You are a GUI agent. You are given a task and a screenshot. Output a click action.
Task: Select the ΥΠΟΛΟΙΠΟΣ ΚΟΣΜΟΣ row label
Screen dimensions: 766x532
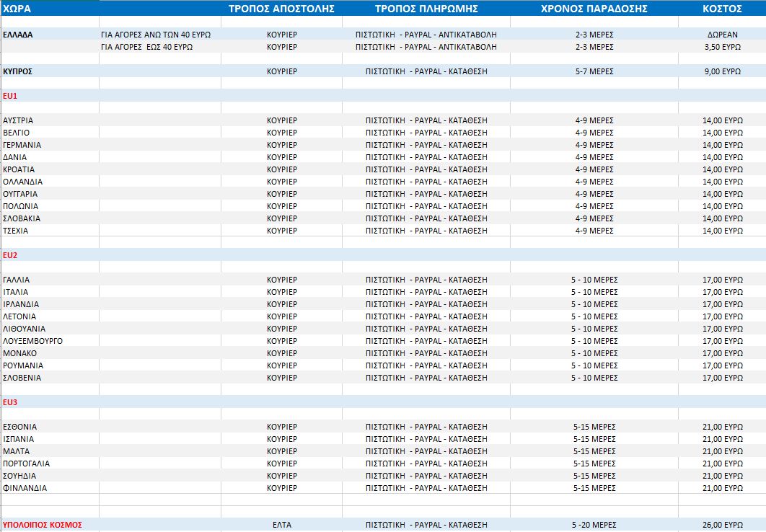[43, 525]
